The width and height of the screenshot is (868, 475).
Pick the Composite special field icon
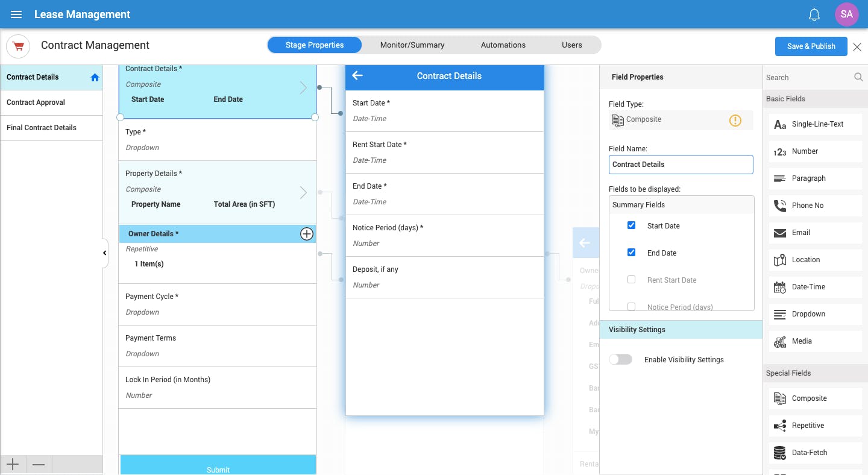pyautogui.click(x=780, y=398)
